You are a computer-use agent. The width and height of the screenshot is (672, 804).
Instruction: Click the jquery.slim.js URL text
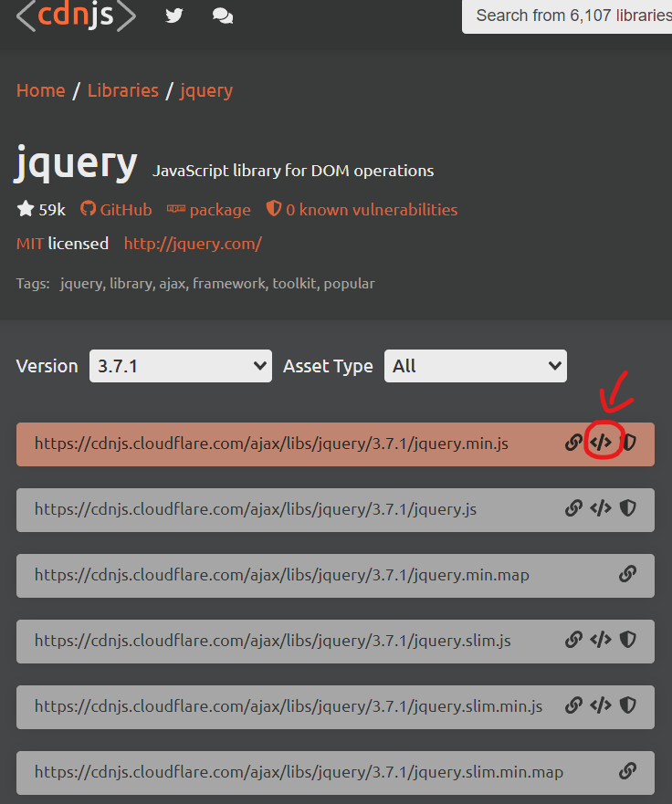tap(272, 641)
